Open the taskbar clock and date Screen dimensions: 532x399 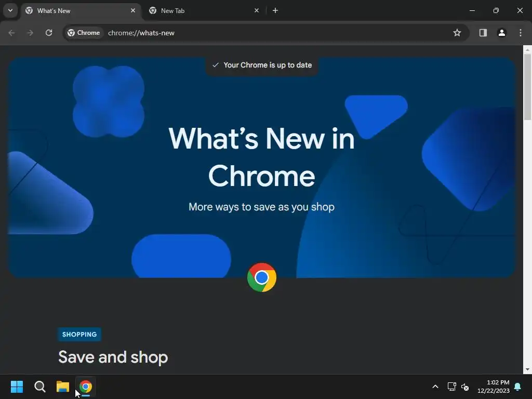494,387
